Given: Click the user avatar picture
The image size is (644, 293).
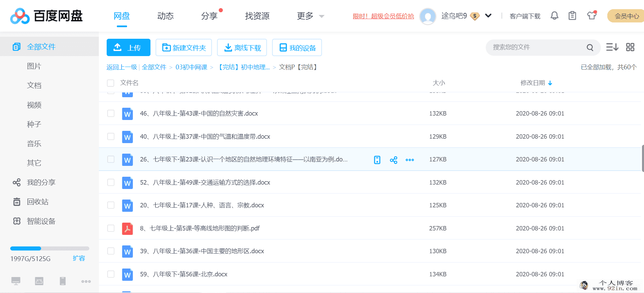Looking at the screenshot, I should (x=428, y=16).
